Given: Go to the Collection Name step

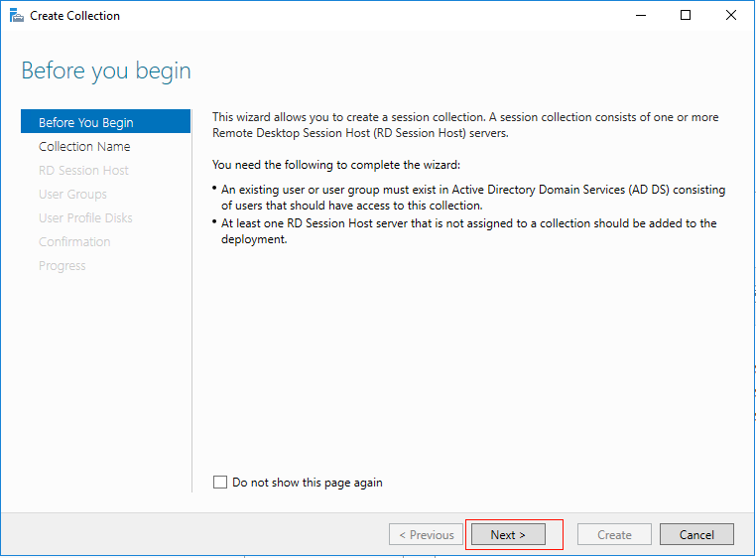Looking at the screenshot, I should point(84,146).
